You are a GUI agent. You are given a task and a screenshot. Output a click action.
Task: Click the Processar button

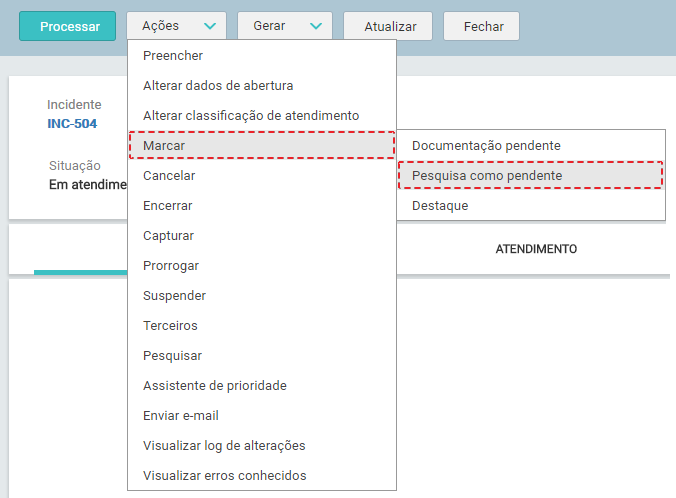[x=67, y=26]
